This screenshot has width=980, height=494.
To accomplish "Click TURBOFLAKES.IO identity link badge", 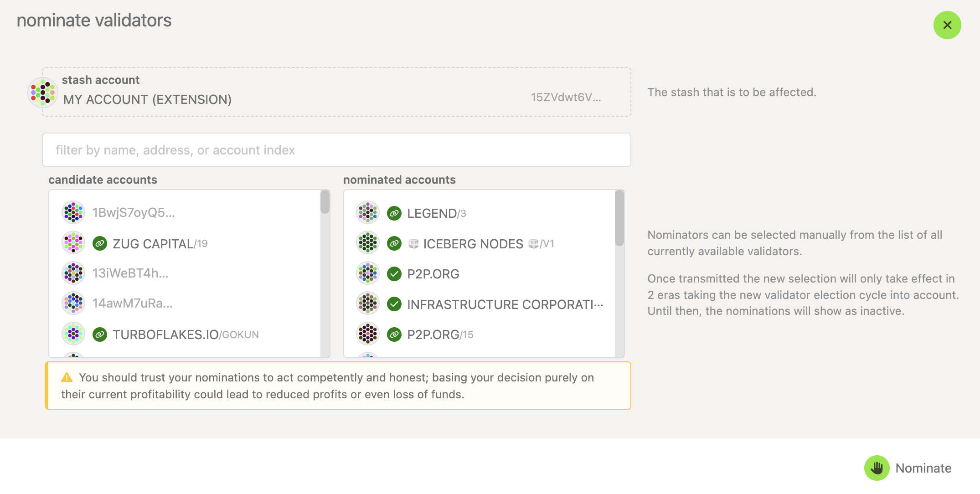I will click(100, 335).
